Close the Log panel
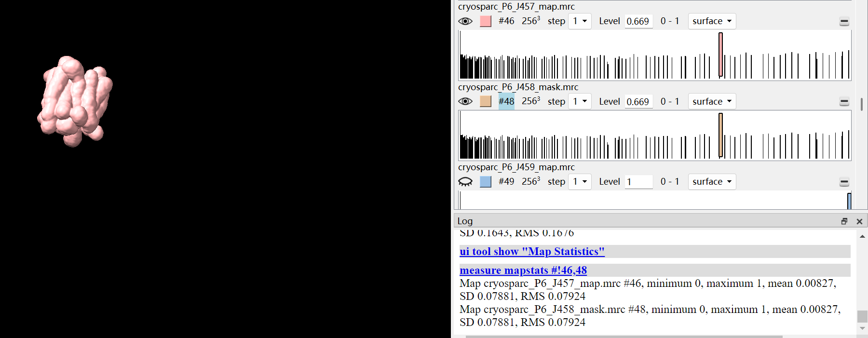 point(859,221)
